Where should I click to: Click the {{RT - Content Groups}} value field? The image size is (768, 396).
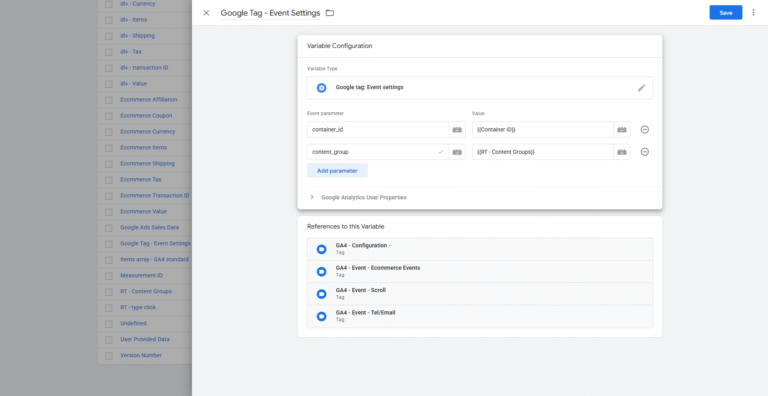coord(543,152)
